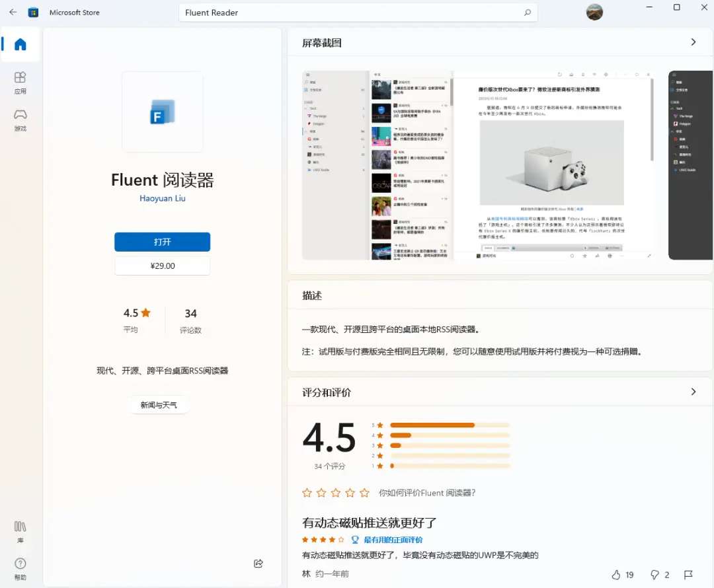The height and width of the screenshot is (588, 714).
Task: Expand the 屏幕截图 section chevron
Action: [693, 42]
